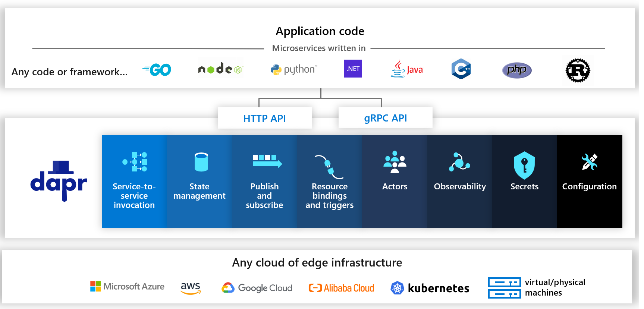Select the purple .NET logo
Image resolution: width=644 pixels, height=309 pixels.
(x=353, y=69)
